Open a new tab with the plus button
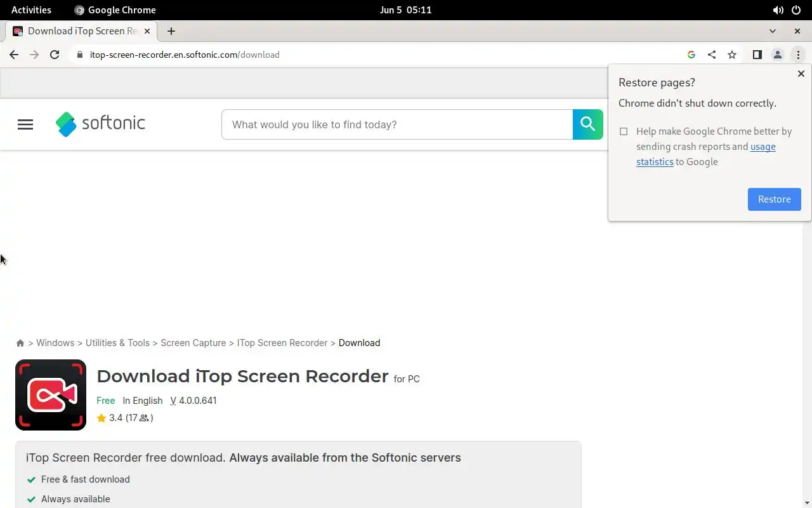Viewport: 812px width, 508px height. click(171, 31)
